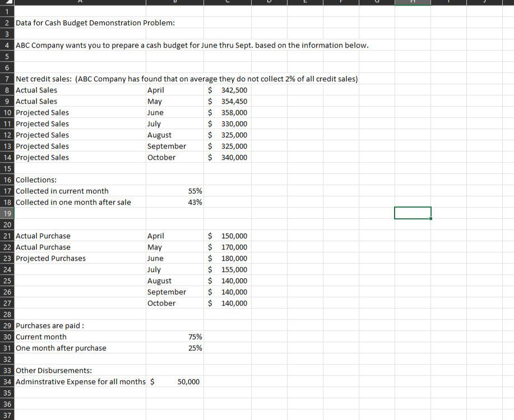
Task: Click column header H to select it
Action: pos(413,2)
